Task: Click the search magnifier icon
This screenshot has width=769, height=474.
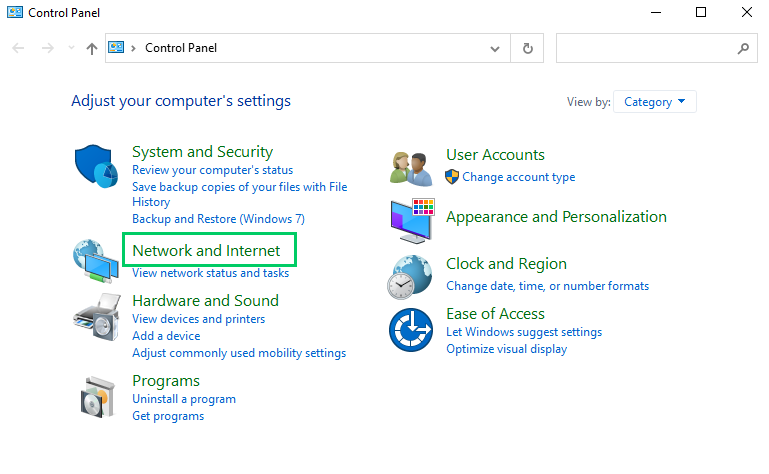Action: (x=743, y=48)
